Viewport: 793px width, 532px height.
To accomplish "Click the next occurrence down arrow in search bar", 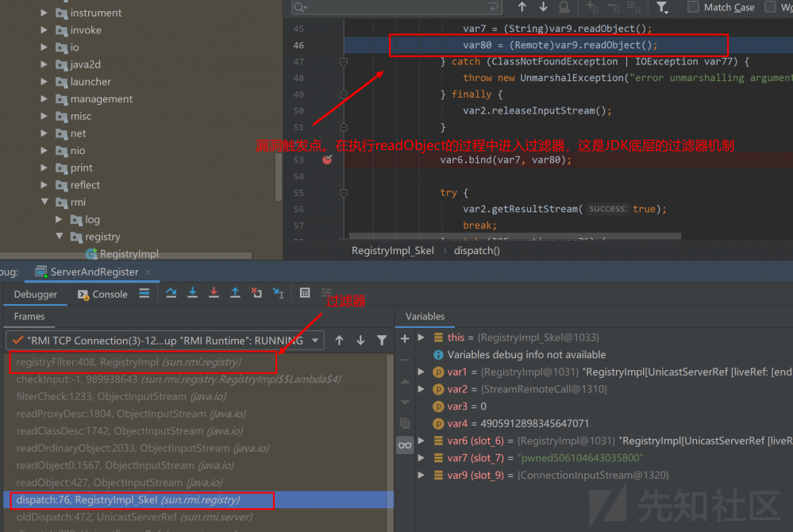I will pos(543,7).
